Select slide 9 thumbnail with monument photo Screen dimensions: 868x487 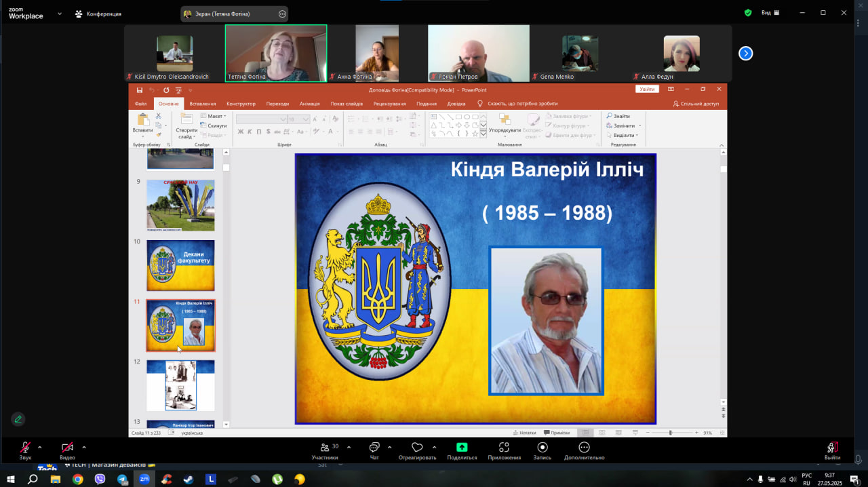coord(180,206)
